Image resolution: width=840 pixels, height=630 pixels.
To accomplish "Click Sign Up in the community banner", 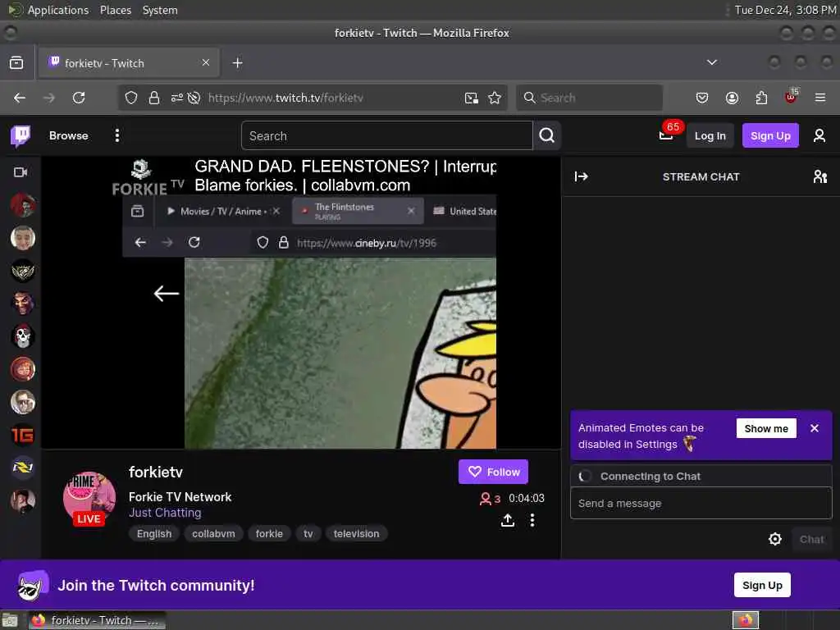I will pos(762,585).
